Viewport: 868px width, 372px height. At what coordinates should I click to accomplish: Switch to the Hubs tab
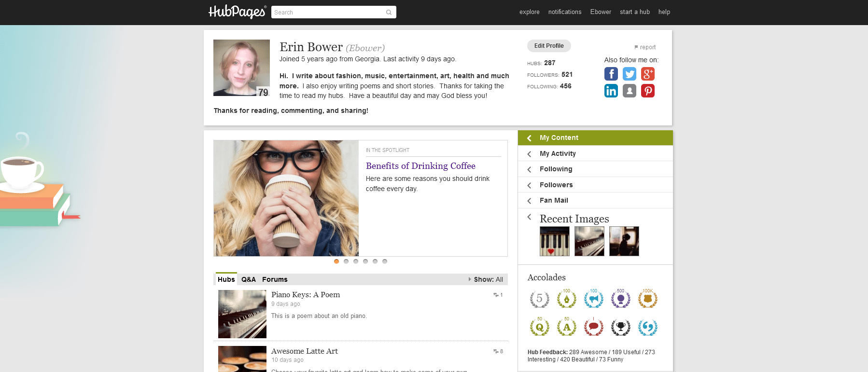[x=226, y=279]
